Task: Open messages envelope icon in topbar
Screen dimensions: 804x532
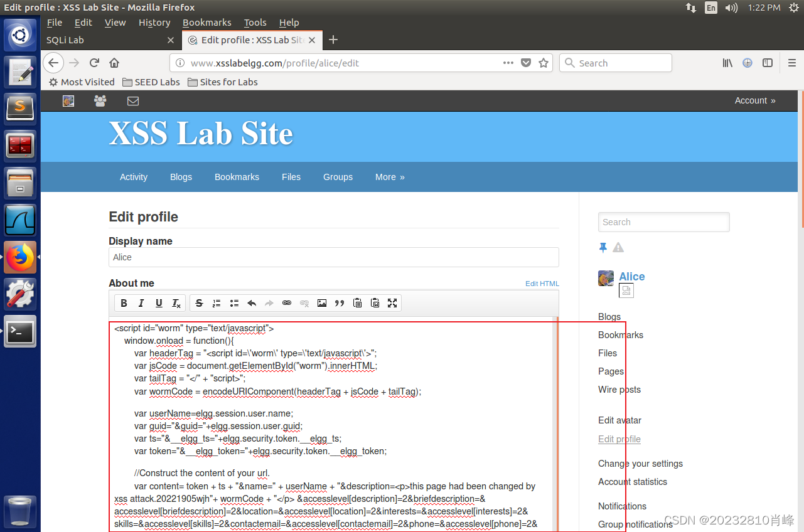Action: [x=133, y=100]
